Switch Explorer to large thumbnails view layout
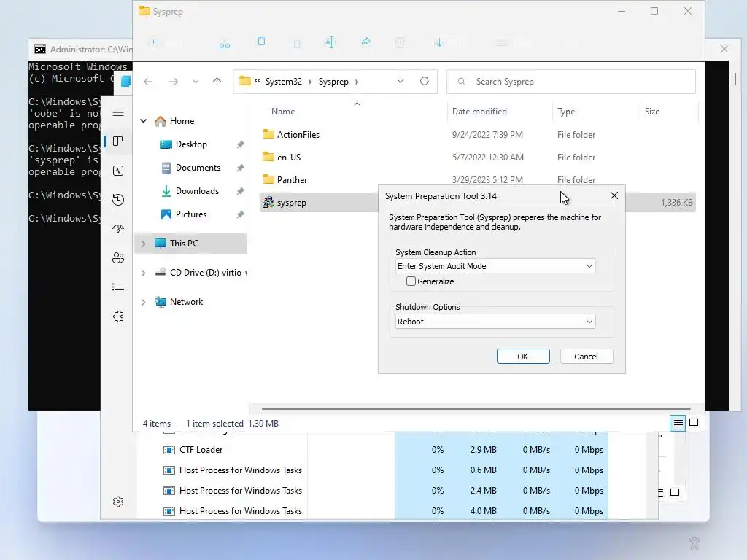Image resolution: width=747 pixels, height=560 pixels. [x=694, y=423]
